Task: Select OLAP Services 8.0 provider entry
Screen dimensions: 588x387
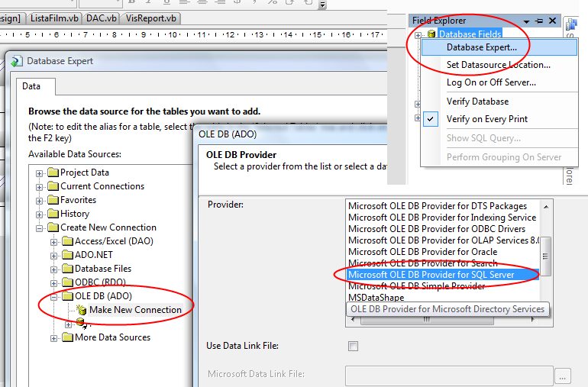Action: tap(444, 240)
